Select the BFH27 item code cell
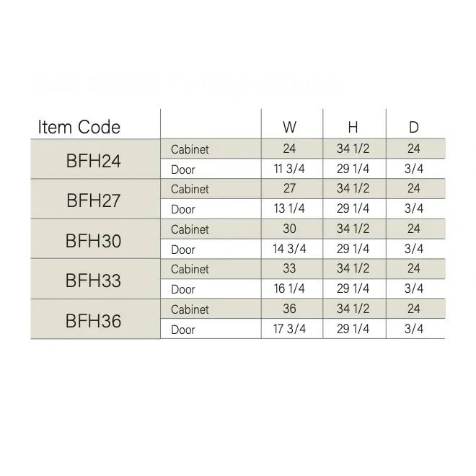This screenshot has height=476, width=476. click(x=93, y=200)
